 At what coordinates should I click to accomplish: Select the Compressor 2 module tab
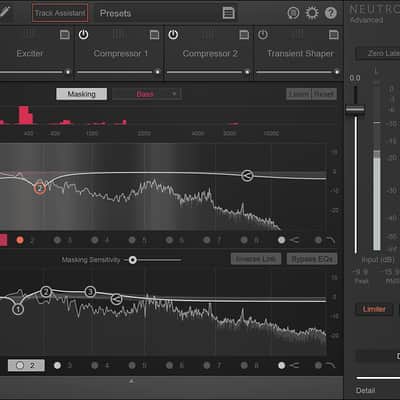pos(209,53)
